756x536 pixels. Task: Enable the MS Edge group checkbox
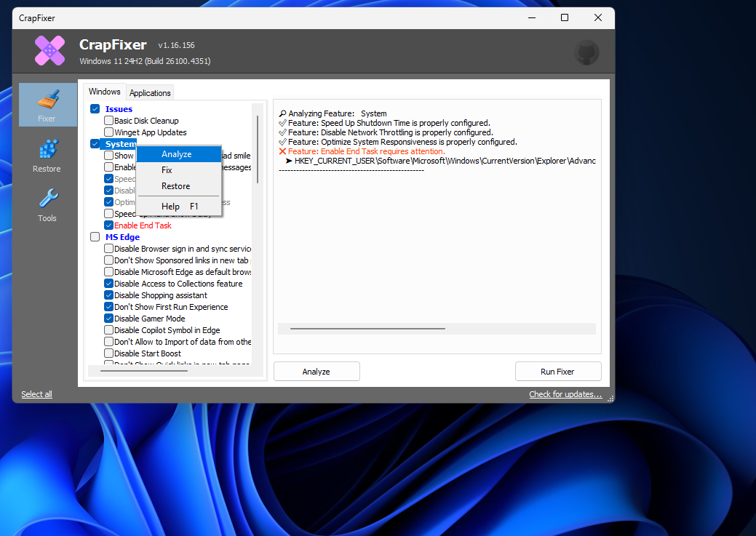coord(95,236)
